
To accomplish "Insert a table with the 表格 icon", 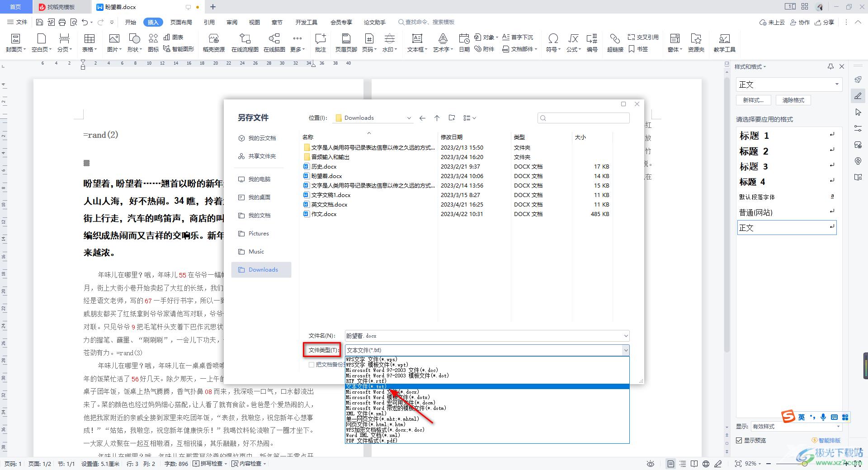I will [x=90, y=38].
